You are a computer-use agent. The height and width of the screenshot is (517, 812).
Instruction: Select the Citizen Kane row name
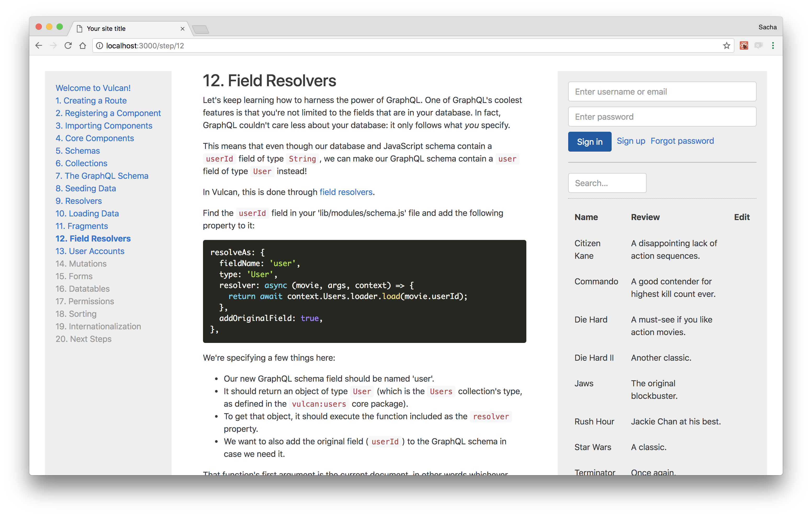(588, 249)
